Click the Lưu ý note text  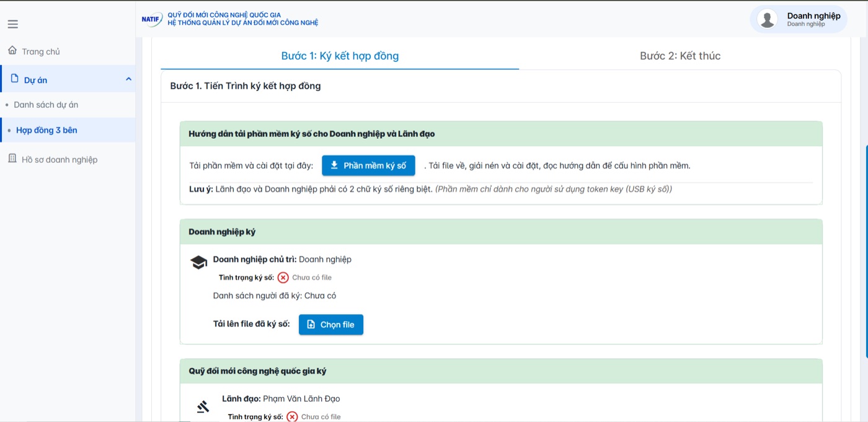430,189
